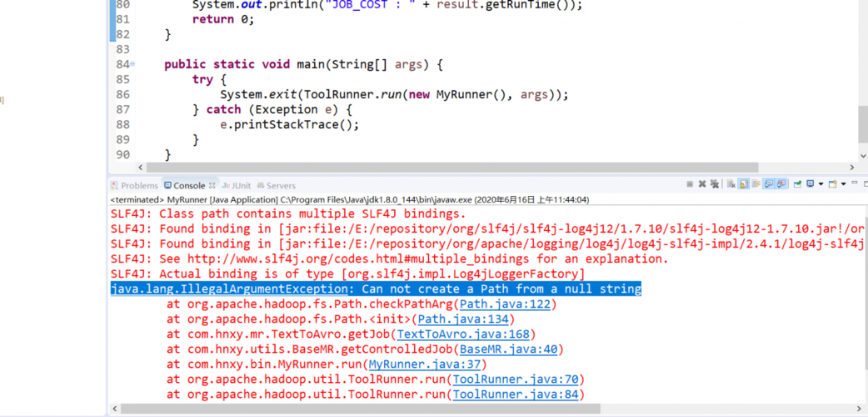868x417 pixels.
Task: Close the Console tab via its X marker
Action: tap(212, 185)
